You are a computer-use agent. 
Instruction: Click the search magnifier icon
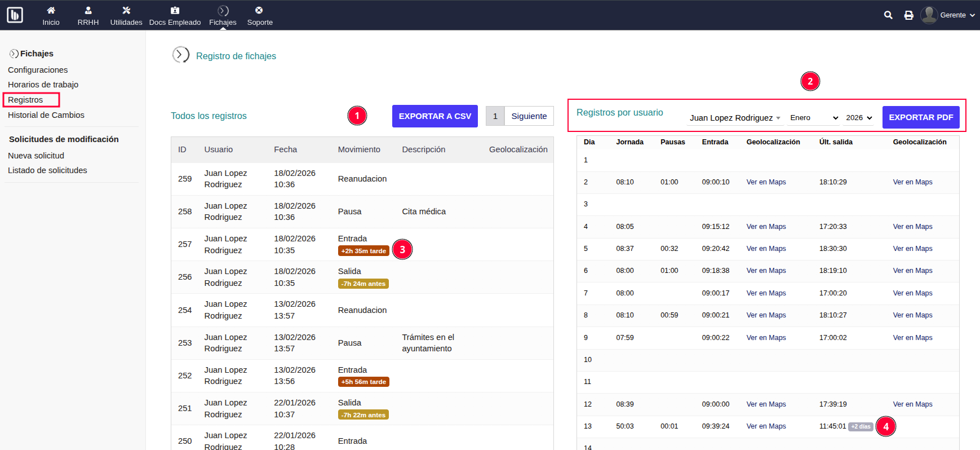888,15
